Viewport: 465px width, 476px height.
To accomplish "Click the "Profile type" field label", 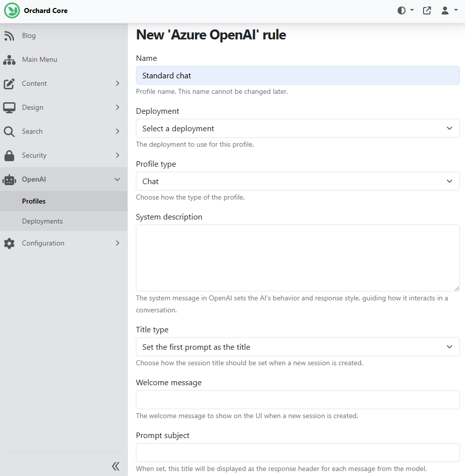I will pos(156,164).
